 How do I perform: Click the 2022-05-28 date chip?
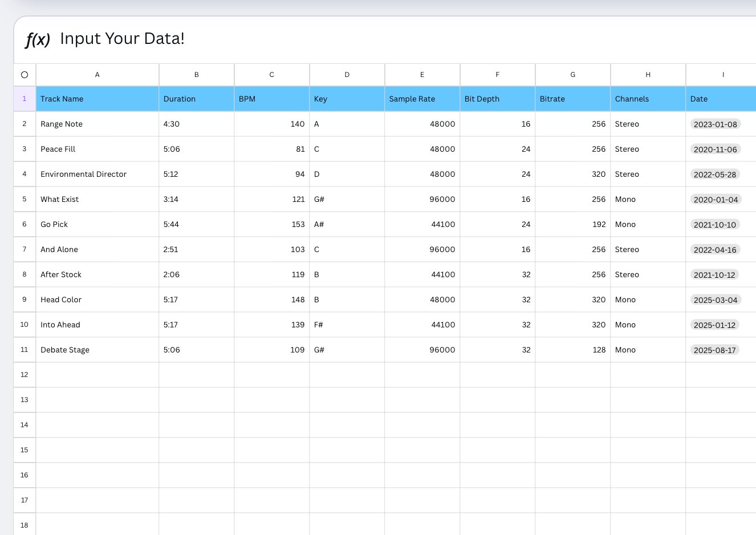[x=715, y=175]
